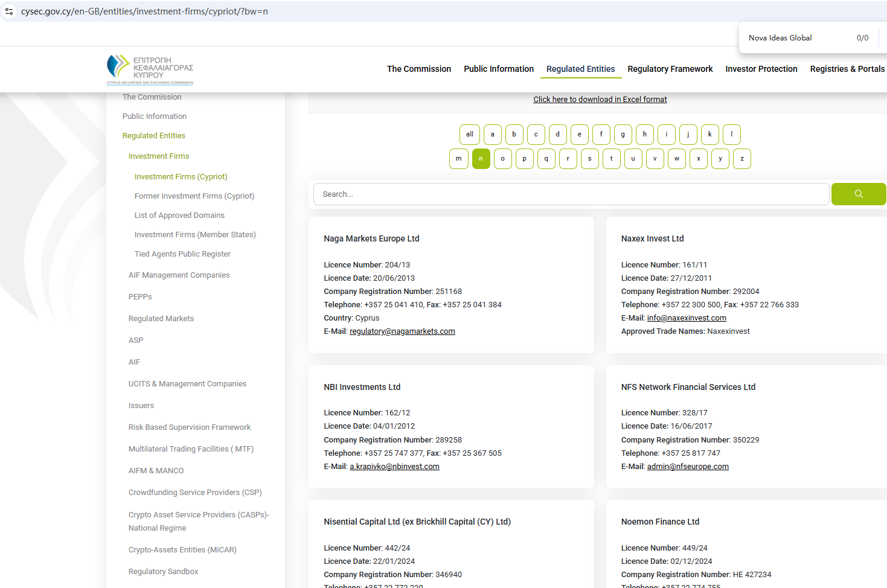Click the entity search input field
This screenshot has width=887, height=588.
point(571,194)
